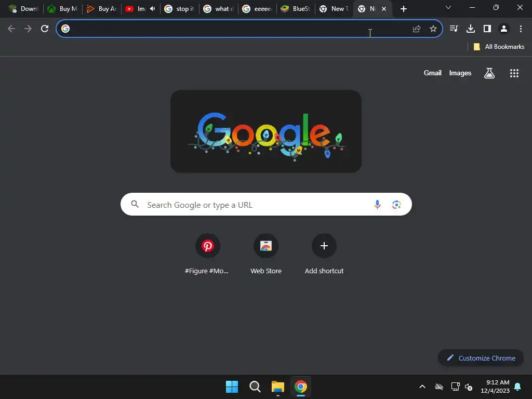Open Windows taskbar search

[x=255, y=387]
